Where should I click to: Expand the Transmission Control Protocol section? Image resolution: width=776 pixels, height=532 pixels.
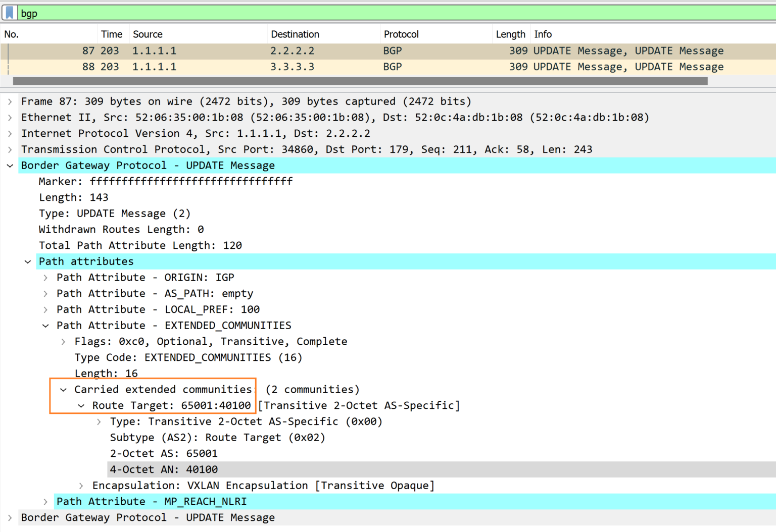[x=10, y=149]
